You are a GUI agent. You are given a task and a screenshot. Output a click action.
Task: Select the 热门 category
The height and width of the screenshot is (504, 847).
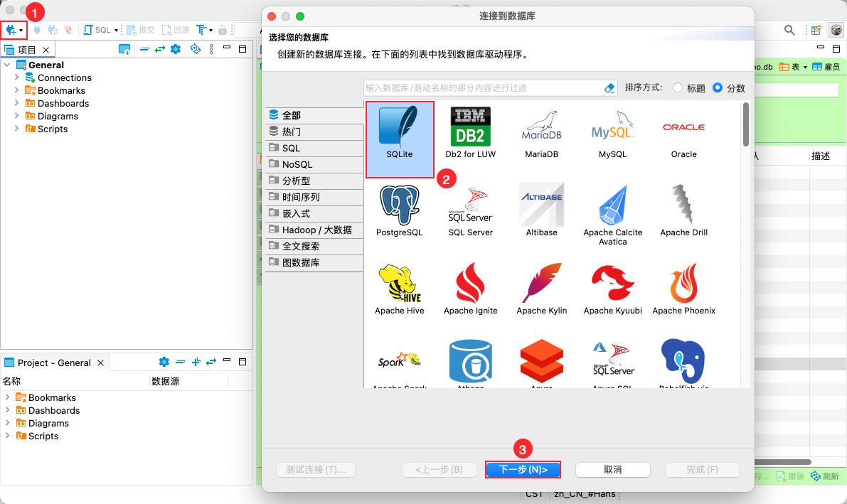314,132
